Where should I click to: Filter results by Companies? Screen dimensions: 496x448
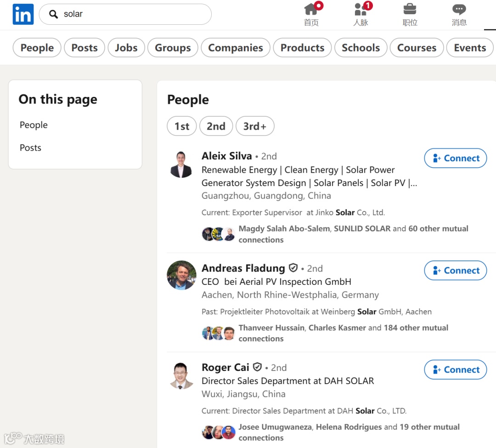[x=236, y=48]
